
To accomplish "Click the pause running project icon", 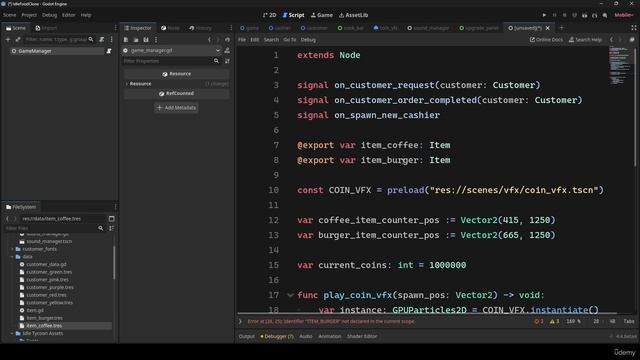I will click(x=554, y=15).
